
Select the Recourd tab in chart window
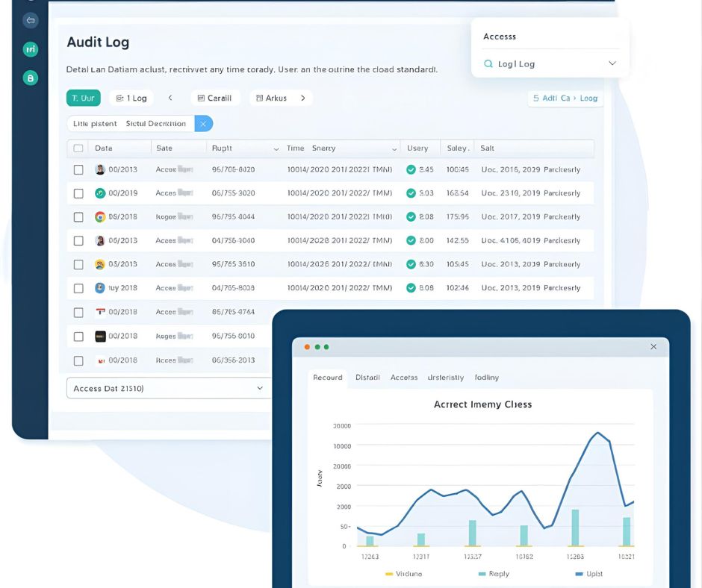(327, 378)
